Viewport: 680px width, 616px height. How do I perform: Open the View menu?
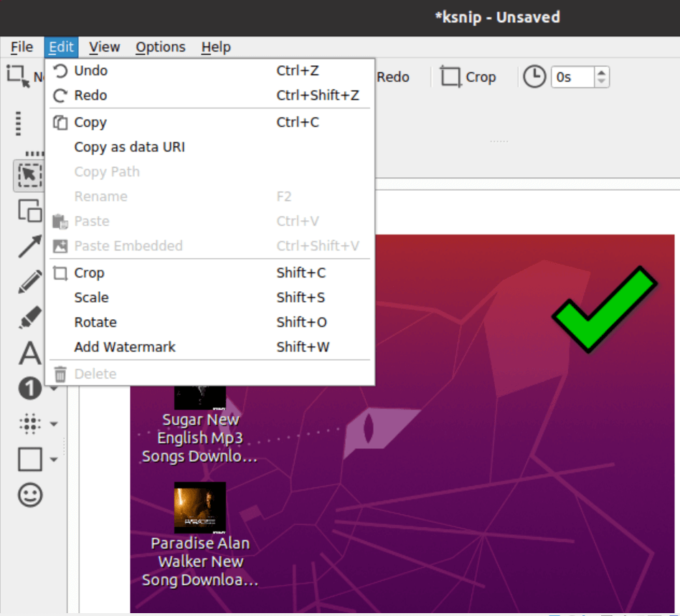coord(104,47)
